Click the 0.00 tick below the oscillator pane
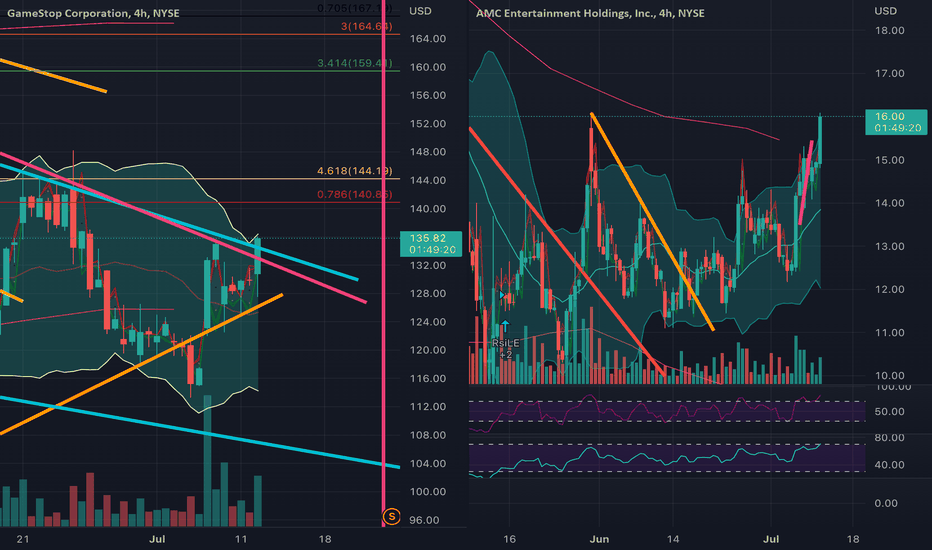 (x=886, y=503)
